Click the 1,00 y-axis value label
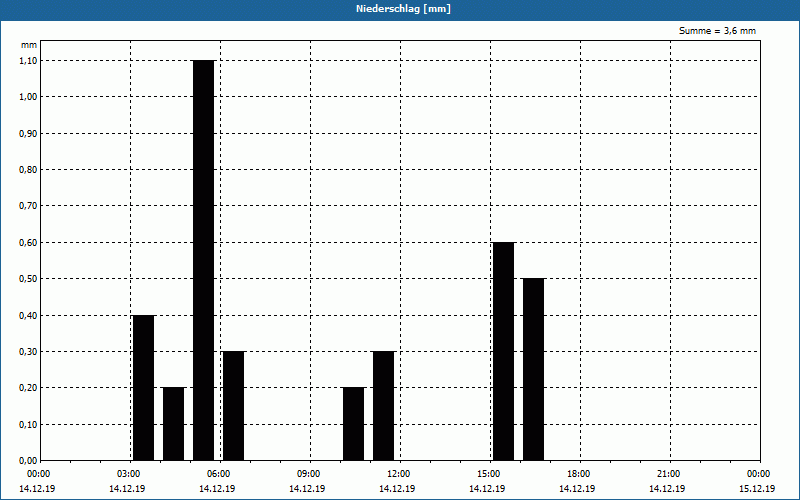The height and width of the screenshot is (500, 800). pos(28,97)
